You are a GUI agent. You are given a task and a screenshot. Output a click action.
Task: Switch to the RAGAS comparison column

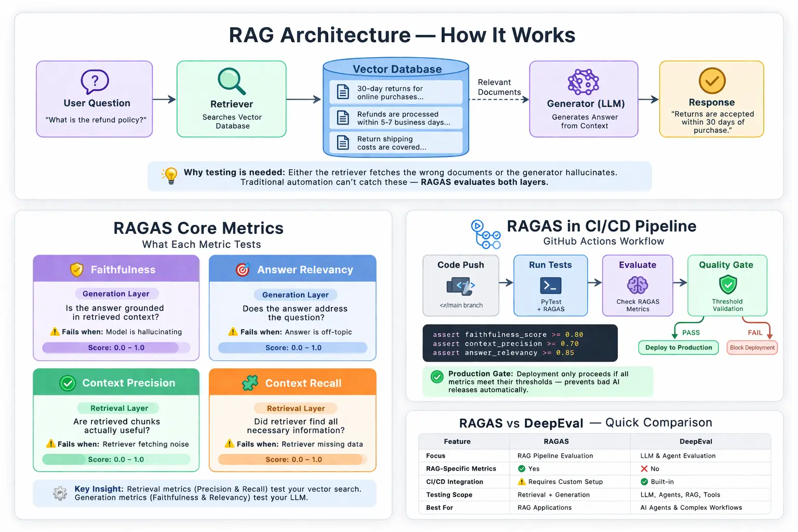point(556,441)
